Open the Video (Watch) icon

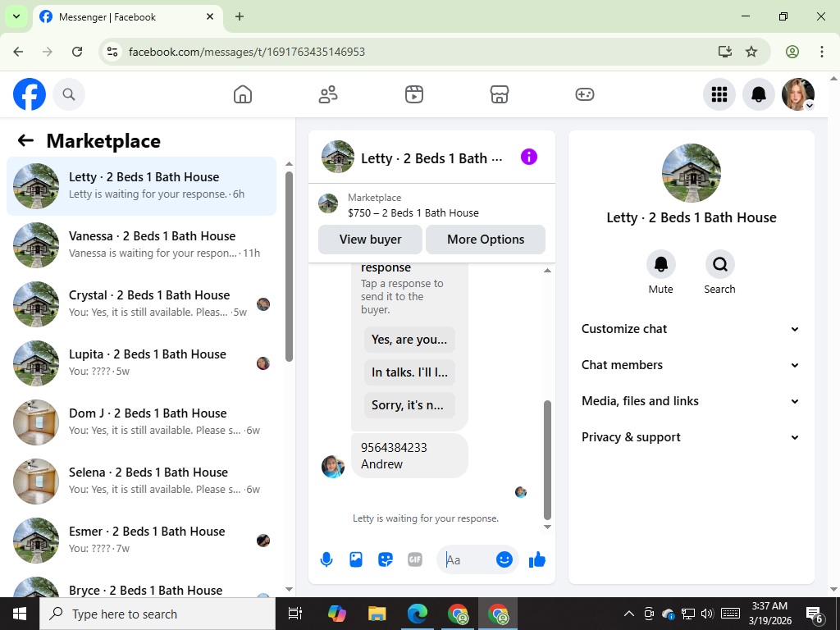[414, 95]
